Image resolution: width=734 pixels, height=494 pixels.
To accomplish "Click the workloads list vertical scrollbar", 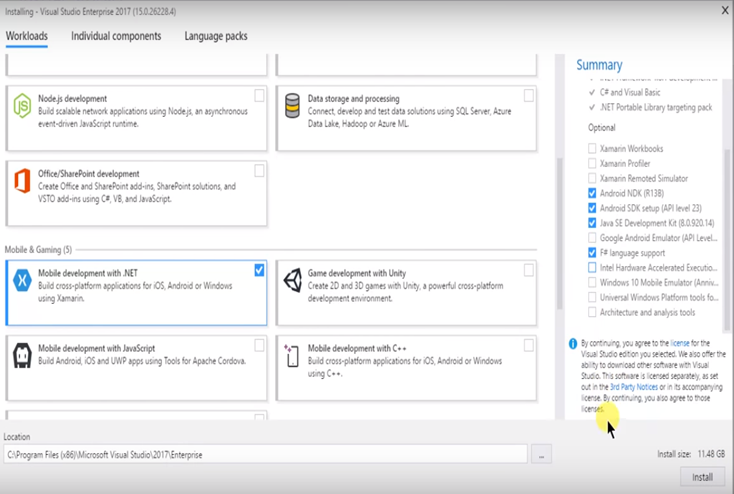I will tap(559, 234).
